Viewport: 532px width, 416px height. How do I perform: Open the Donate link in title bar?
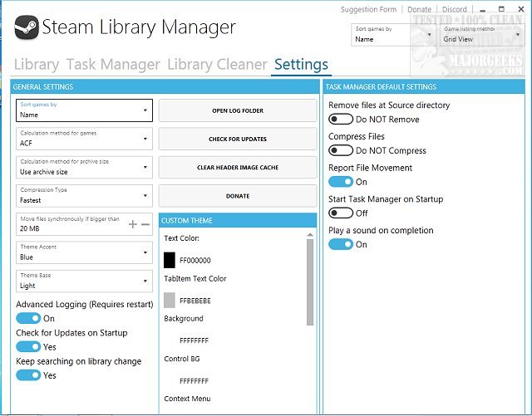click(x=419, y=9)
